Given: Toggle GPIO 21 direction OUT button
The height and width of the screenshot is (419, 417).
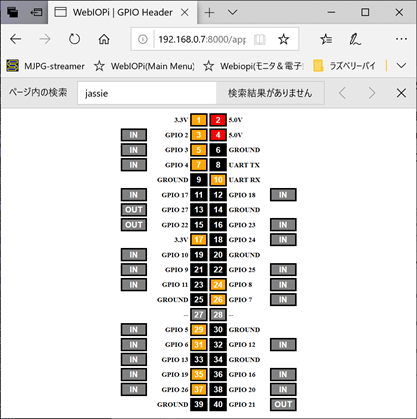Looking at the screenshot, I should tap(283, 404).
